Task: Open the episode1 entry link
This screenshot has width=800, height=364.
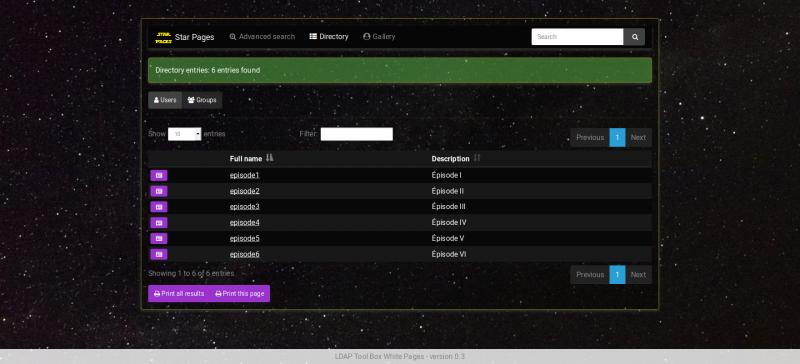Action: click(244, 176)
